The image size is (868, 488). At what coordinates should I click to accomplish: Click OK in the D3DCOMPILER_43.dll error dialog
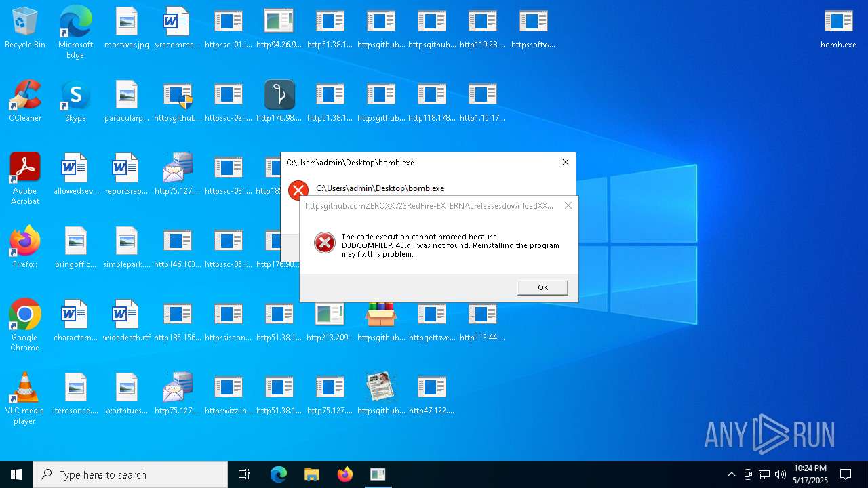pyautogui.click(x=542, y=287)
